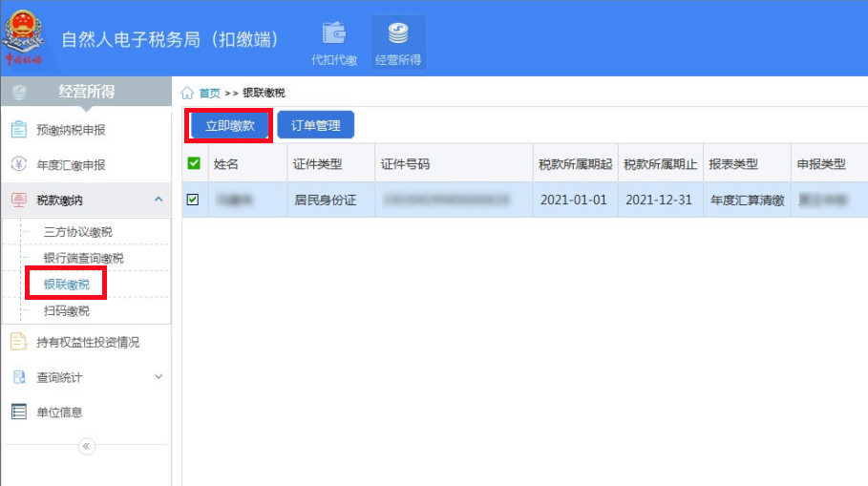Open 三方协议缴税 submenu item

pos(77,232)
